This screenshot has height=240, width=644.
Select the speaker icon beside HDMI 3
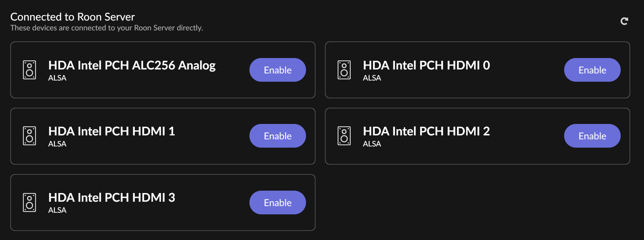point(30,202)
